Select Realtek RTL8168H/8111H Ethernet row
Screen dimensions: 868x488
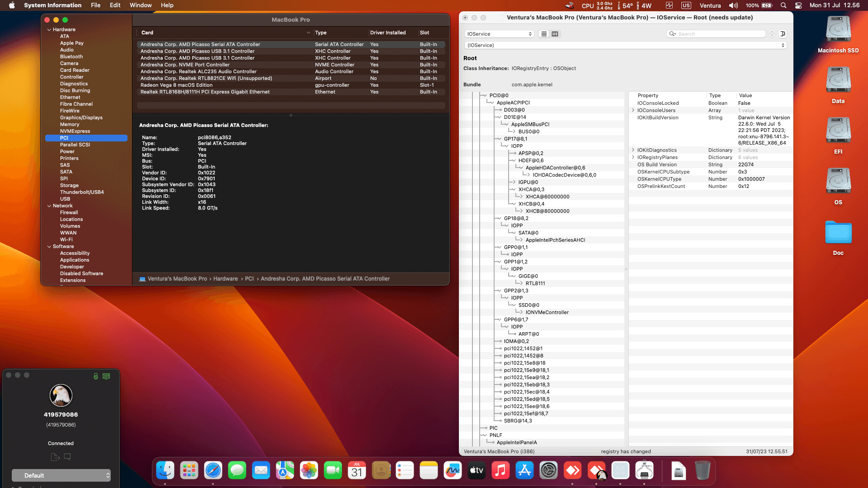pos(291,92)
